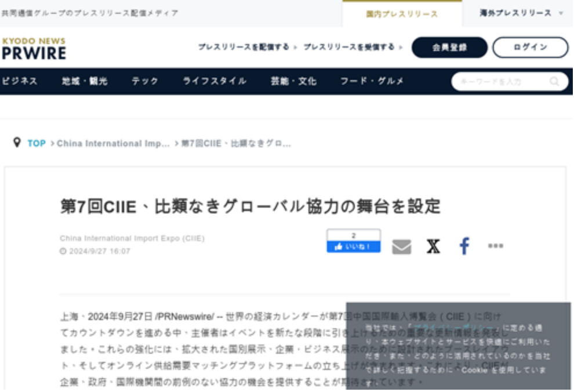
Task: Open the フード・グルメ category menu
Action: [x=372, y=81]
